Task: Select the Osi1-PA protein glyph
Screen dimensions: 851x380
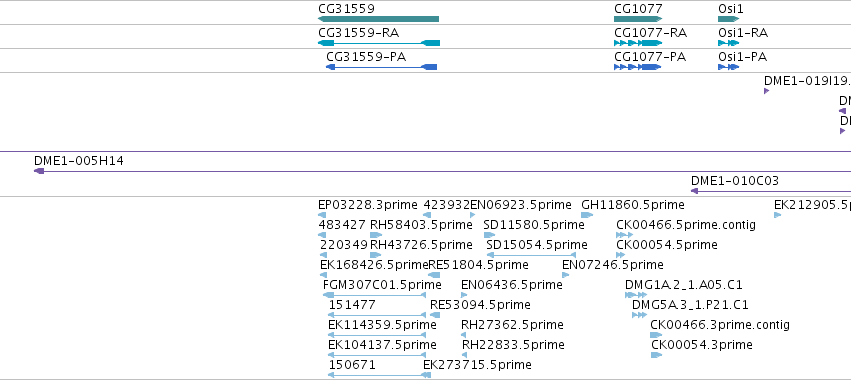Action: [728, 67]
